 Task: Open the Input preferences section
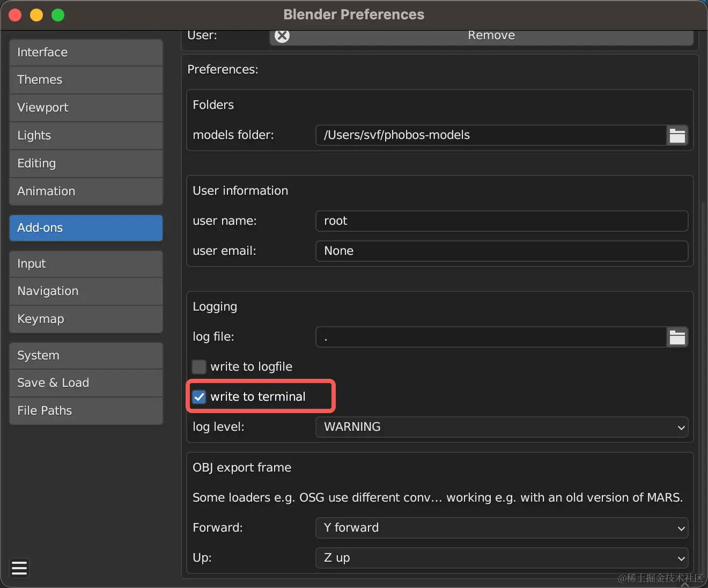coord(86,264)
